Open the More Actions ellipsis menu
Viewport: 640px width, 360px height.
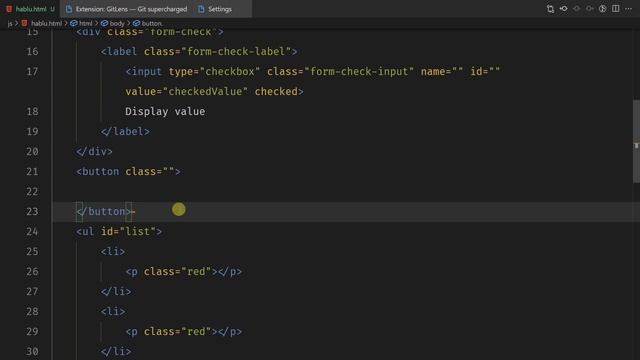(629, 9)
